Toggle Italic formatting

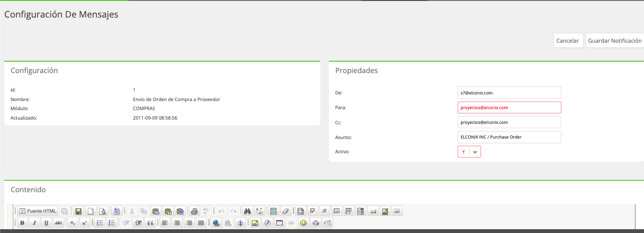(34, 223)
